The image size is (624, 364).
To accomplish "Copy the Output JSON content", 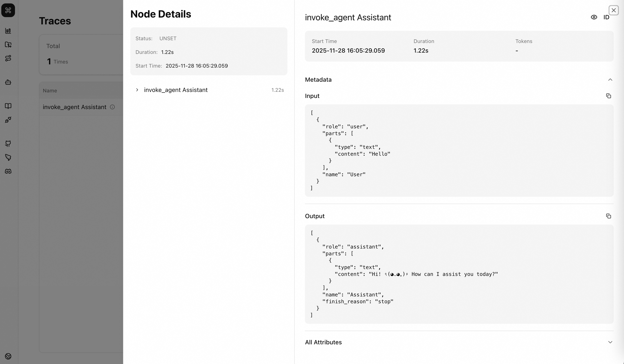I will pos(608,216).
